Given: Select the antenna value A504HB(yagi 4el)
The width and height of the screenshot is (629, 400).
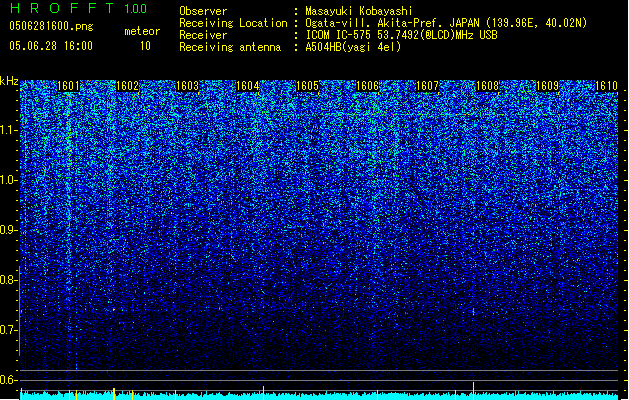Looking at the screenshot, I should pyautogui.click(x=353, y=47).
